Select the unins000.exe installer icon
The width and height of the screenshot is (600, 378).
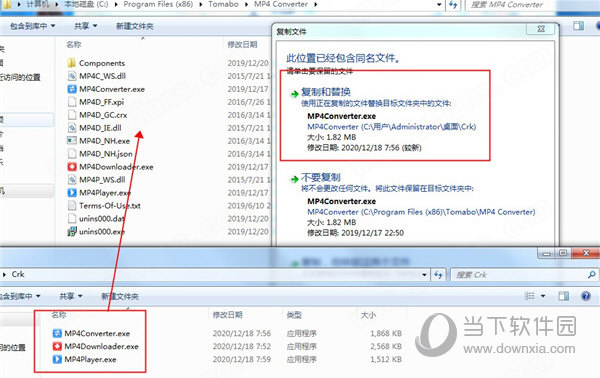point(72,231)
